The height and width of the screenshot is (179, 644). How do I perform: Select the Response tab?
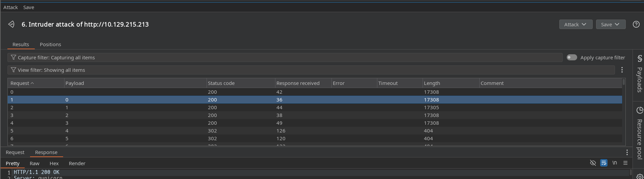46,152
